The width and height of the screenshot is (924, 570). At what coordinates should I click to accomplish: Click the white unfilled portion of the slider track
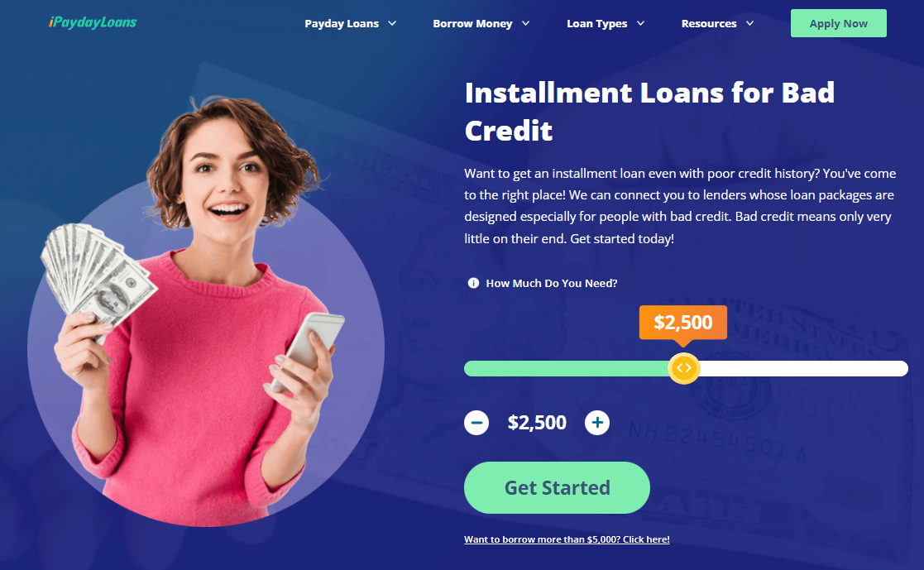[x=804, y=368]
